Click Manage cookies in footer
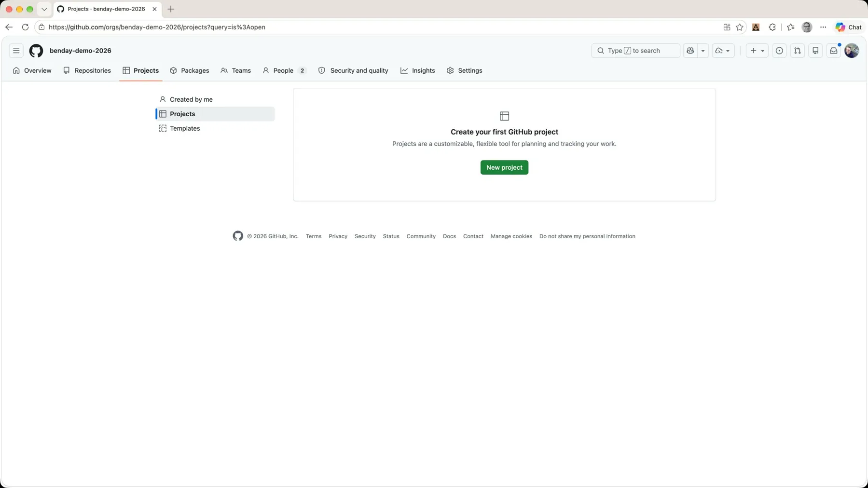This screenshot has width=868, height=488. coord(511,236)
